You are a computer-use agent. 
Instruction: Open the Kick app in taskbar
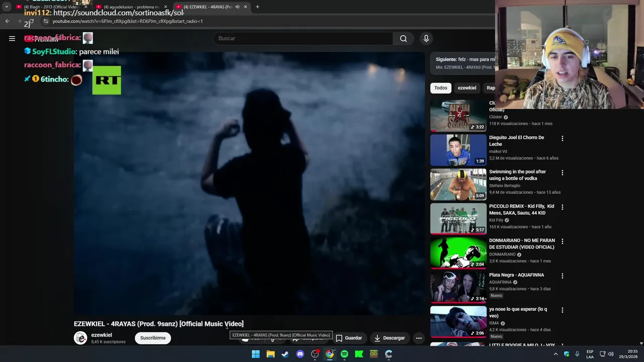pos(359,354)
